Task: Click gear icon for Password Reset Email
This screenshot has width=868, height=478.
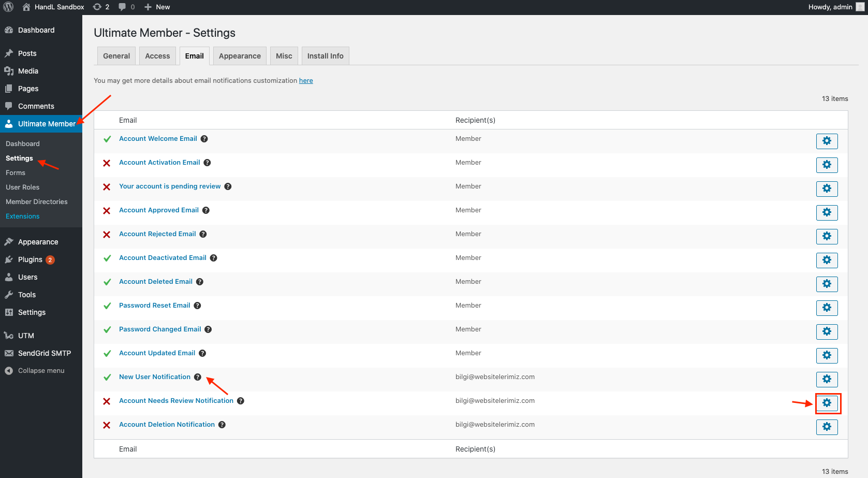Action: pos(827,308)
